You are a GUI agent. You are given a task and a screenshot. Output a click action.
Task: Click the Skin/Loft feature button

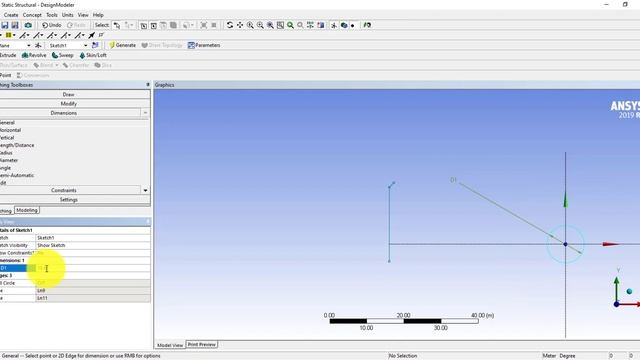[x=93, y=55]
